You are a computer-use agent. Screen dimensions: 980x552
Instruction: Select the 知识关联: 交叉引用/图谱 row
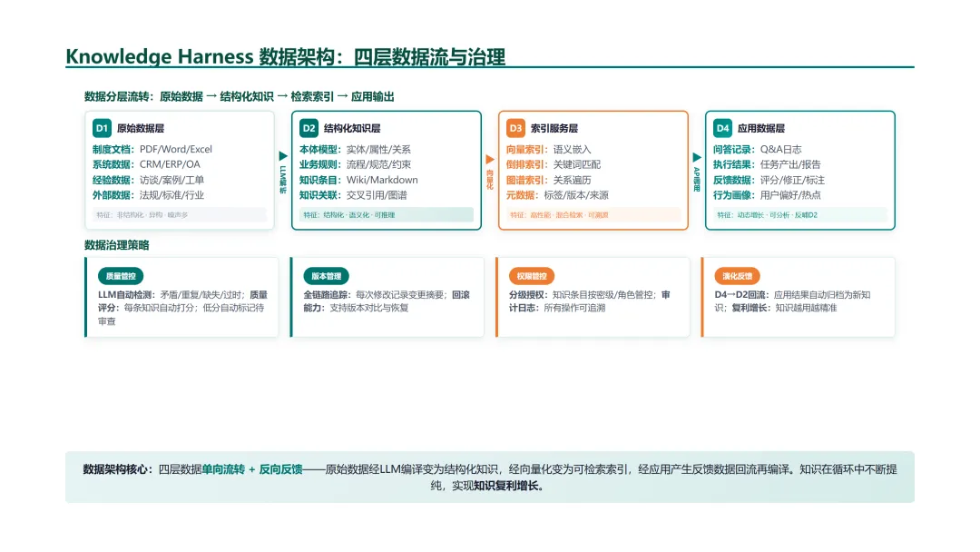point(353,195)
